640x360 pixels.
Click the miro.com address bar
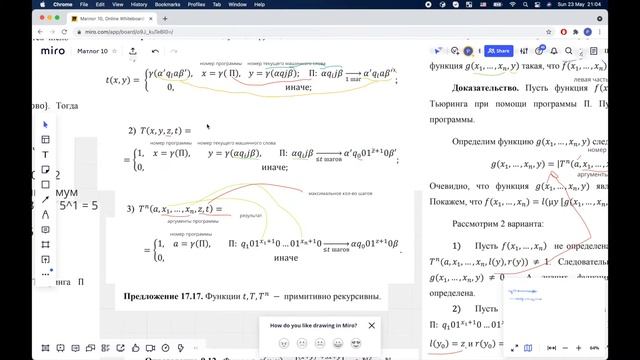click(310, 32)
